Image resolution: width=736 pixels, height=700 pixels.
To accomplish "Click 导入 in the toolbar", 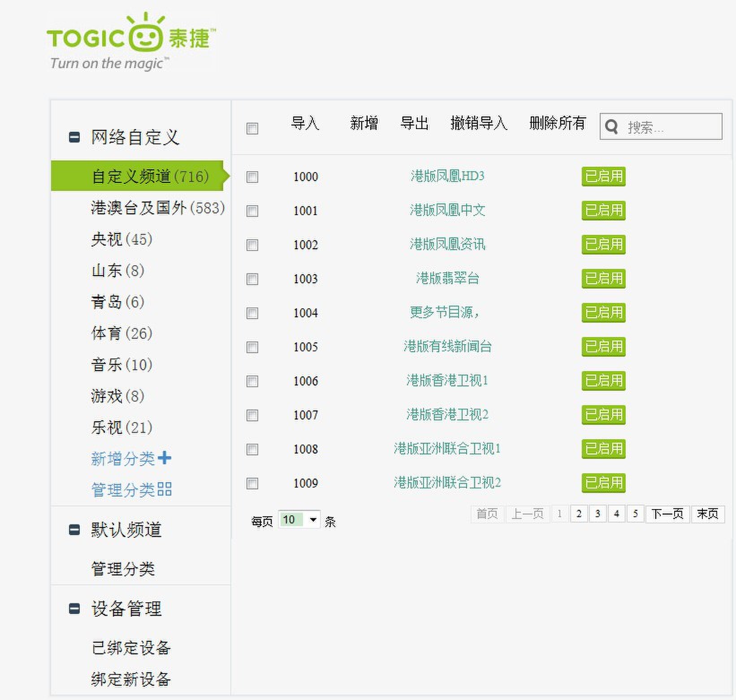I will pos(305,123).
